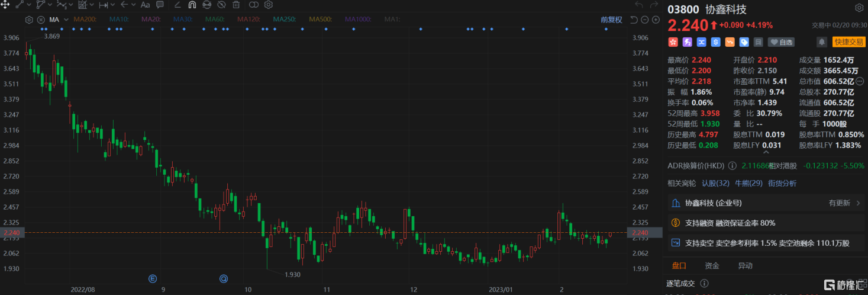This screenshot has width=868, height=295.
Task: Click the MA20 indicator label
Action: coord(151,20)
